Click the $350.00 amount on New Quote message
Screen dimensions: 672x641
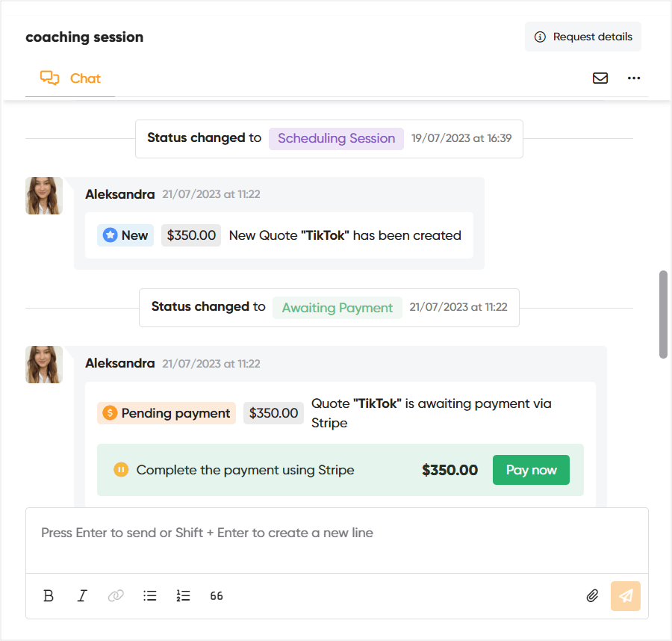191,235
